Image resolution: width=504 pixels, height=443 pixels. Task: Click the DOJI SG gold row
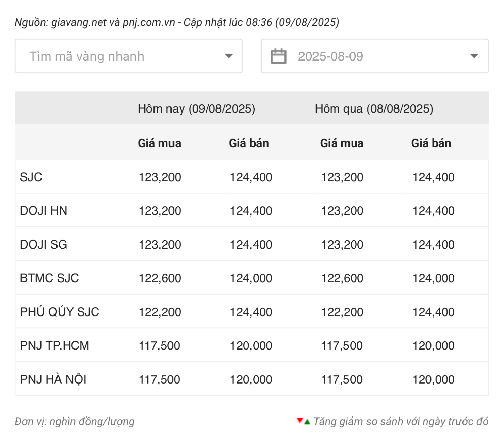tap(44, 244)
